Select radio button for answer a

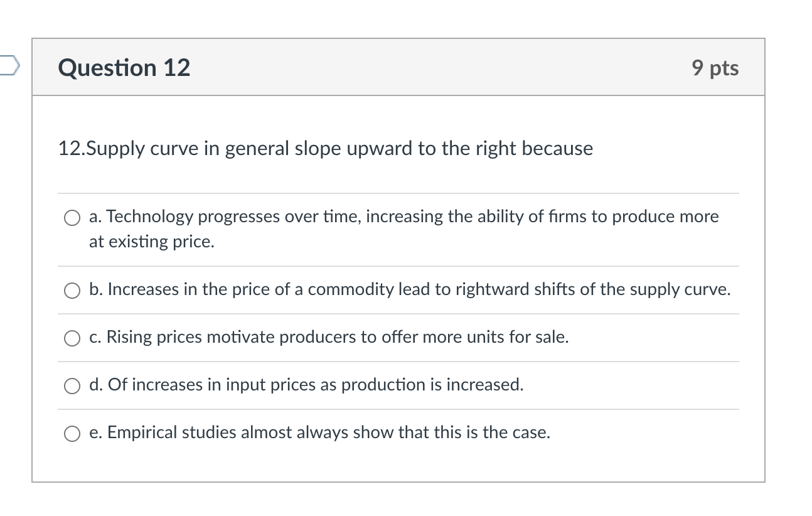point(72,218)
